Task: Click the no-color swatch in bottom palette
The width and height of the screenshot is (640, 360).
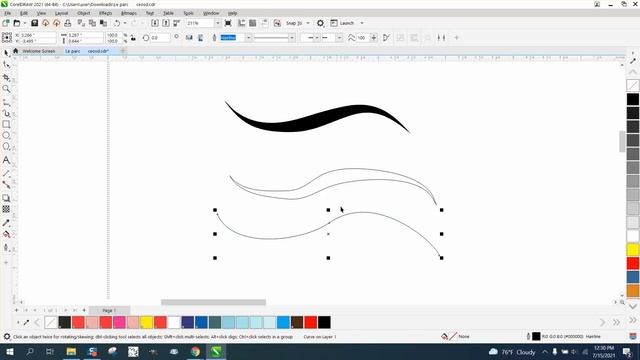Action: 51,322
